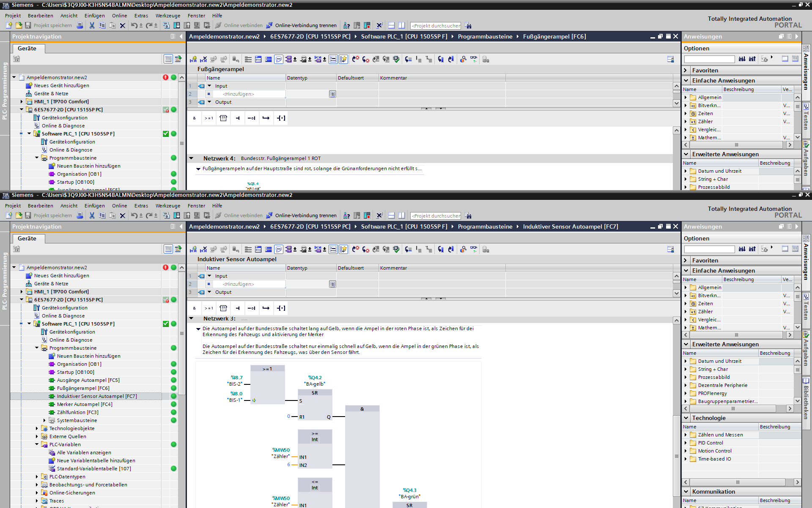
Task: Open Werkzeuge menu in upper window
Action: click(x=167, y=16)
